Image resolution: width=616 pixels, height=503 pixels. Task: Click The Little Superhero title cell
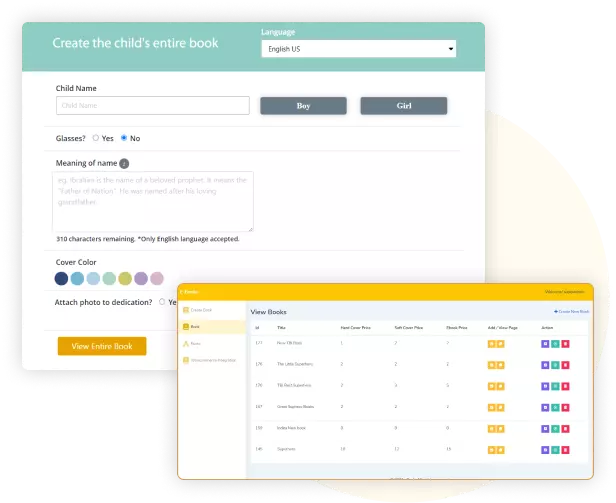[295, 364]
